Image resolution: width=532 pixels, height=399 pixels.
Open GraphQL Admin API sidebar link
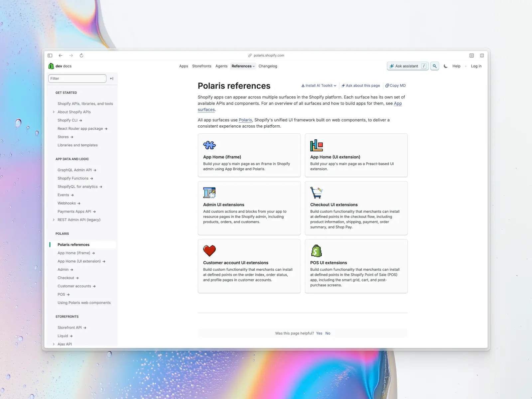(77, 170)
